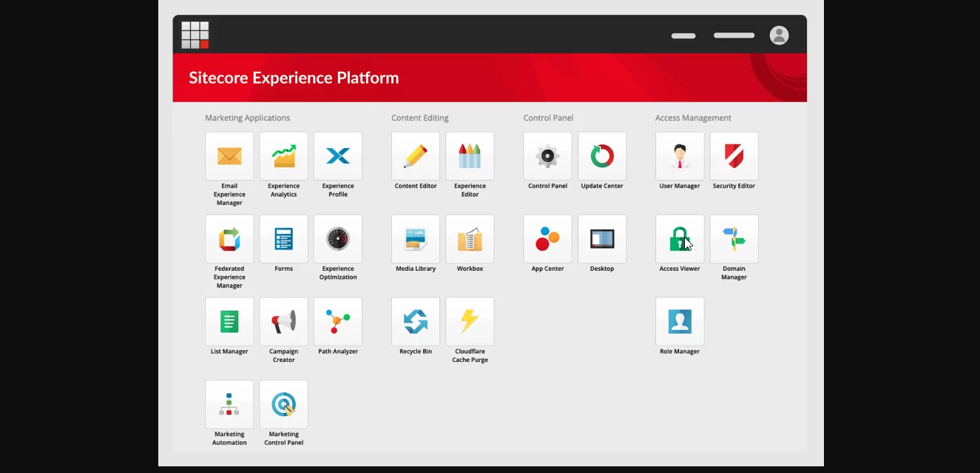
Task: Open Marketing Automation
Action: click(x=229, y=404)
